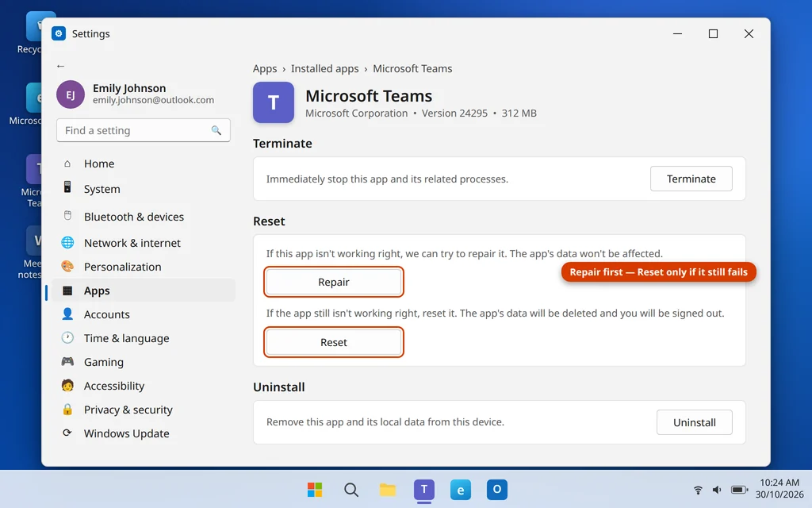This screenshot has height=508, width=812.
Task: Open Accounts settings
Action: (x=143, y=314)
